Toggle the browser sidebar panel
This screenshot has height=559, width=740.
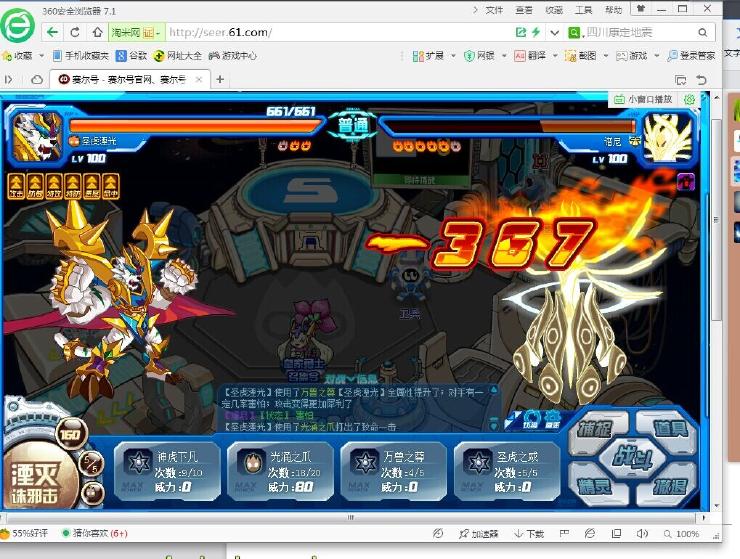(x=9, y=80)
